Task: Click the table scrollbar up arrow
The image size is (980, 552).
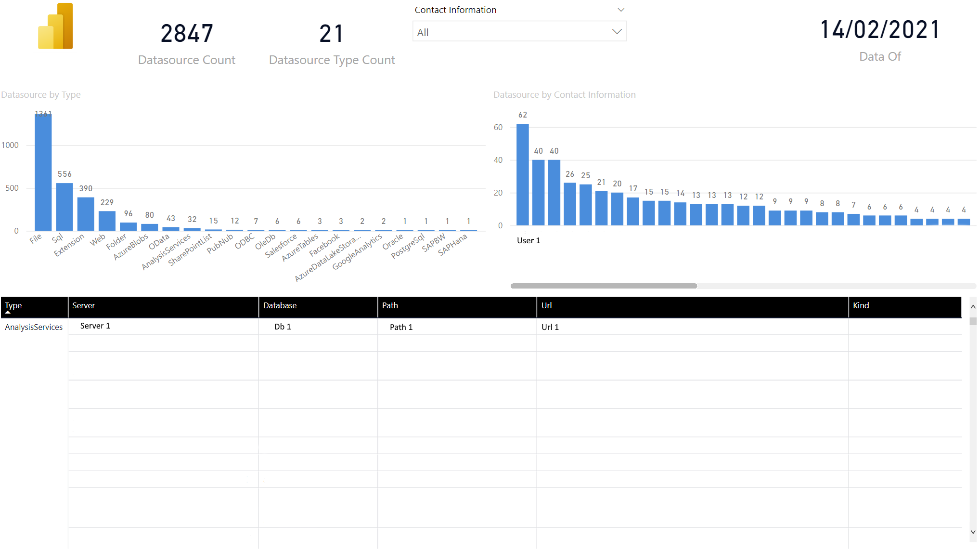Action: (973, 306)
